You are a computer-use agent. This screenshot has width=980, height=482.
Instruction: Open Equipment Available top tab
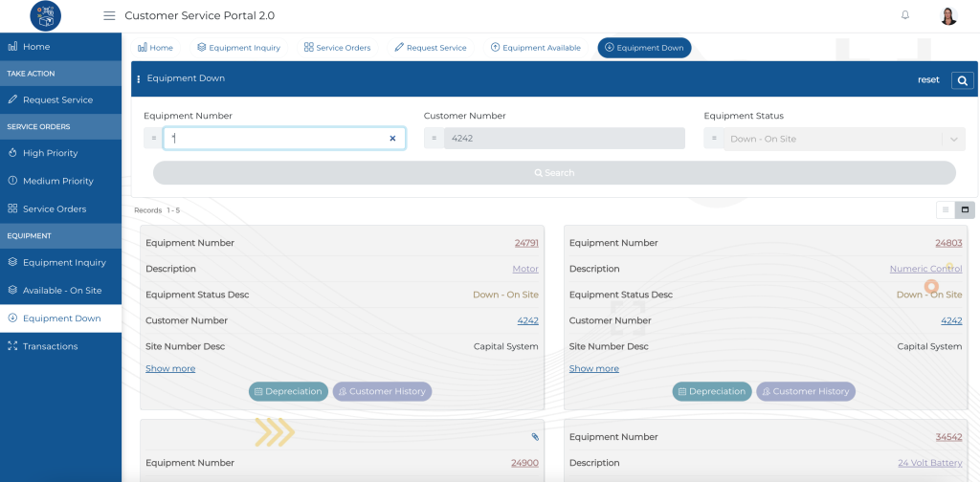point(536,48)
